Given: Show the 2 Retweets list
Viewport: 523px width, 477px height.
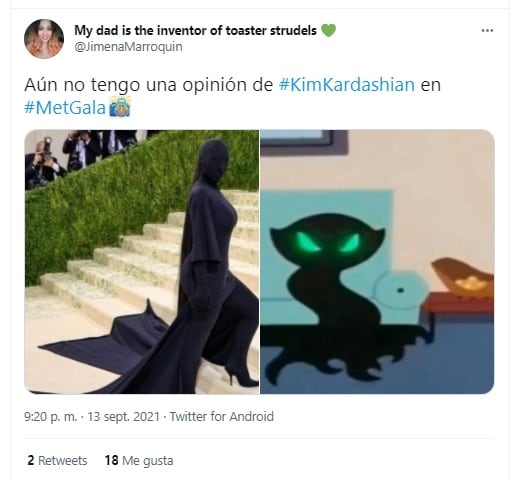Looking at the screenshot, I should point(57,461).
